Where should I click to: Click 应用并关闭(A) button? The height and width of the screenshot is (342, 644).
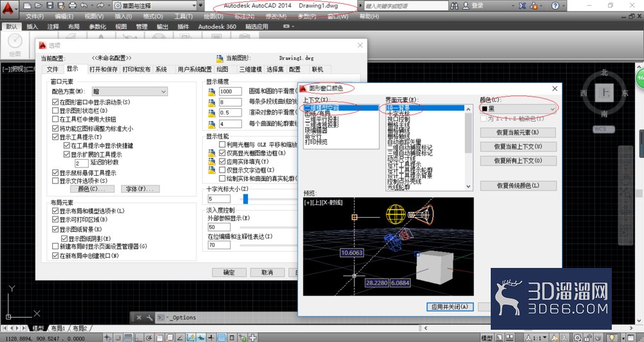click(450, 307)
